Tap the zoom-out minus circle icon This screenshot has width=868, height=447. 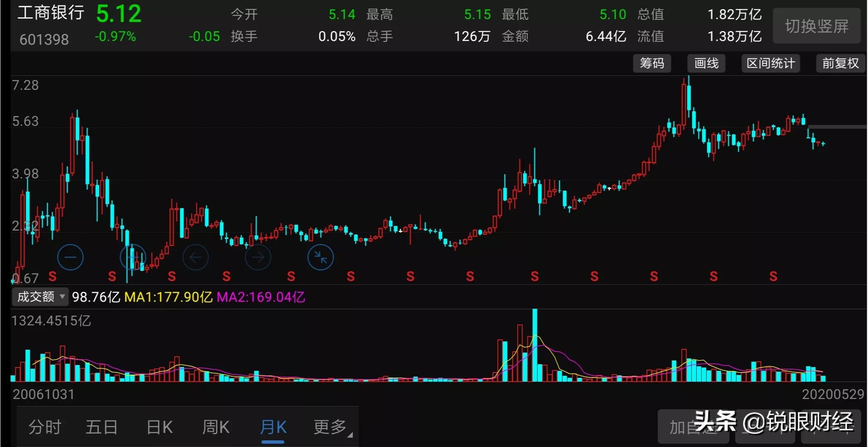(70, 257)
